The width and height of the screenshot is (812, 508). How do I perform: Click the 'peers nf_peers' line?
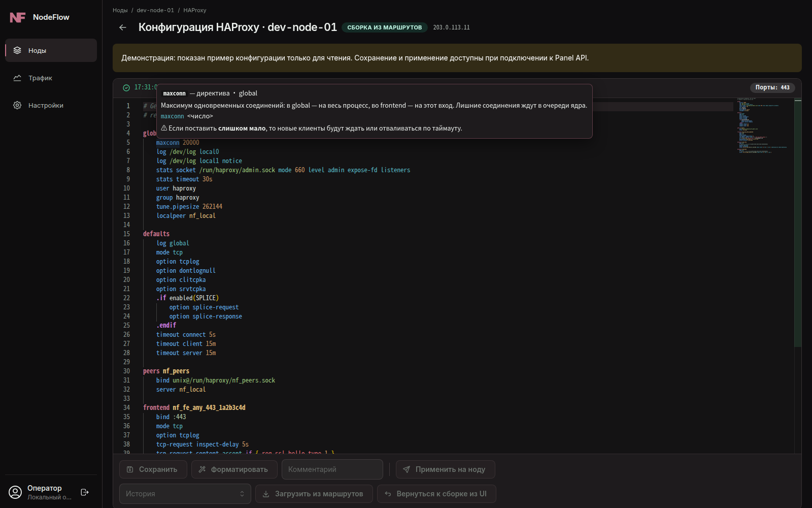coord(166,371)
